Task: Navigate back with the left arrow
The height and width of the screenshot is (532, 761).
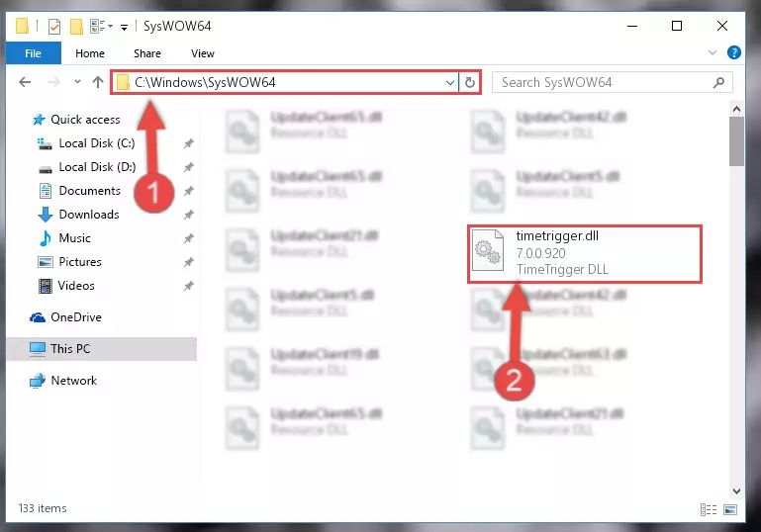Action: click(x=25, y=82)
